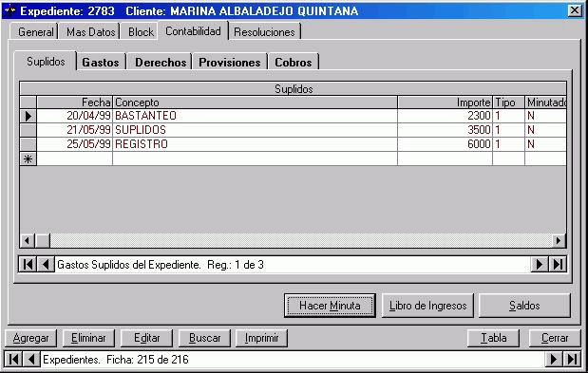Click the Editar button
The image size is (588, 373).
point(146,338)
